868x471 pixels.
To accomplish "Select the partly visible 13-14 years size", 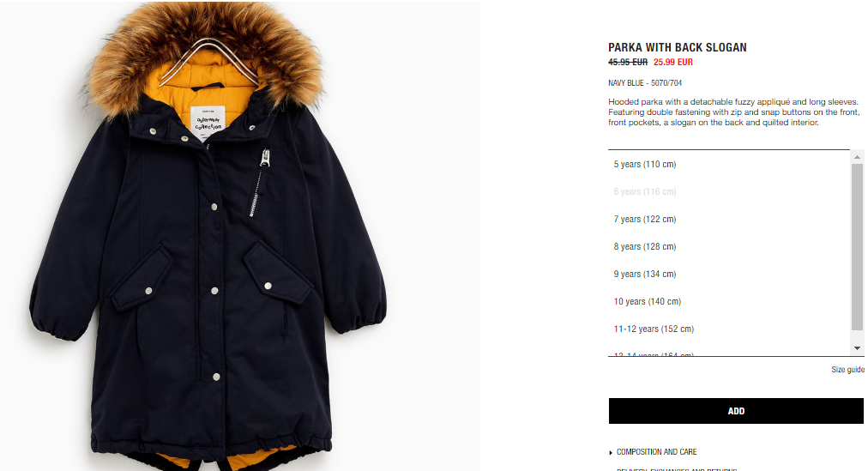I will point(654,354).
